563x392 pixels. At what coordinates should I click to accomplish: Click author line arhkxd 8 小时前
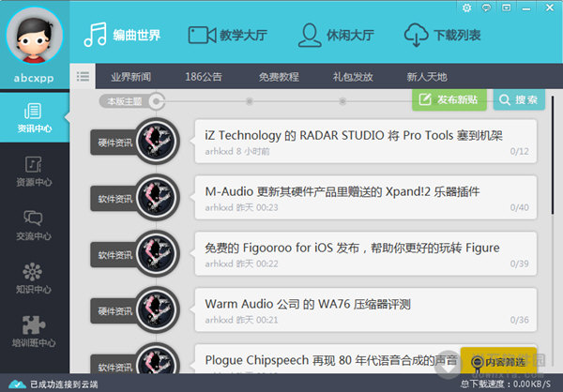tap(237, 152)
